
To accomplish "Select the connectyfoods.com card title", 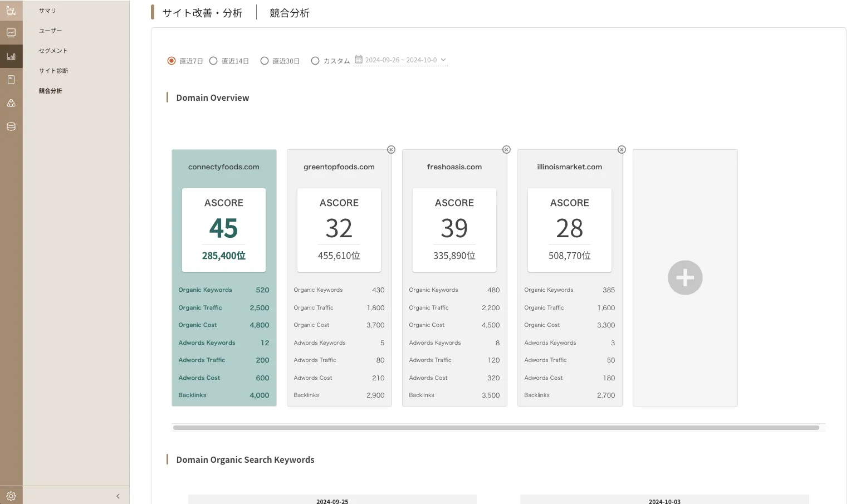I will 224,167.
